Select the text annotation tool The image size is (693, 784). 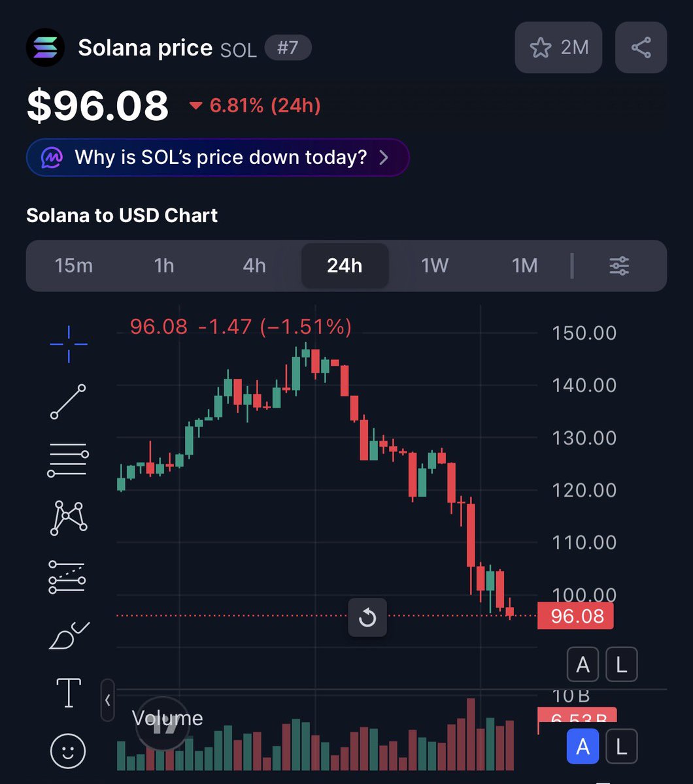(69, 692)
